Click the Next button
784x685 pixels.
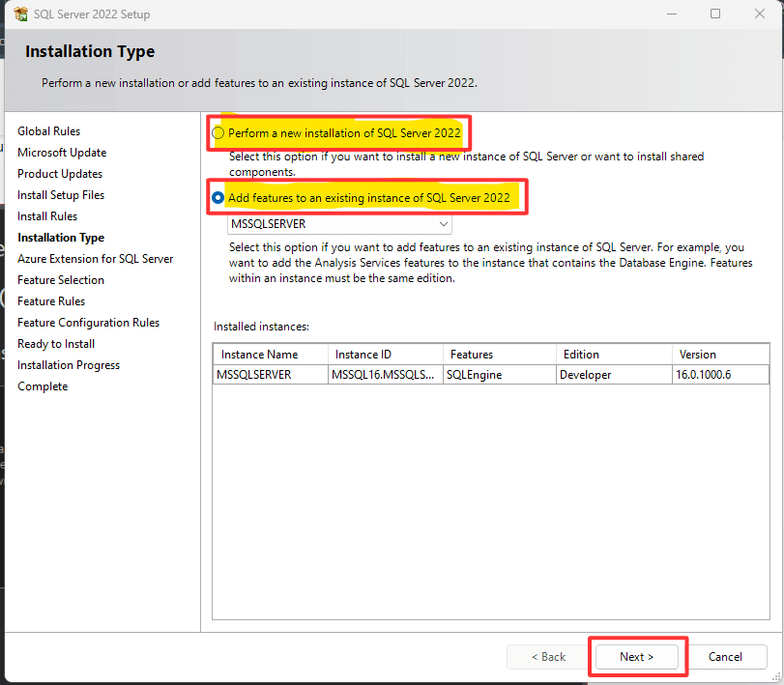tap(637, 657)
